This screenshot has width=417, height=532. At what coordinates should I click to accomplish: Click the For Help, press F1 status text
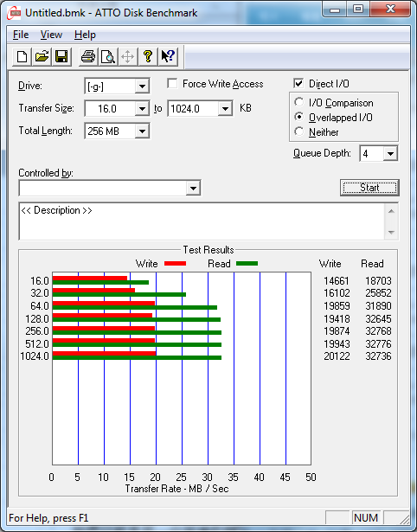click(48, 518)
